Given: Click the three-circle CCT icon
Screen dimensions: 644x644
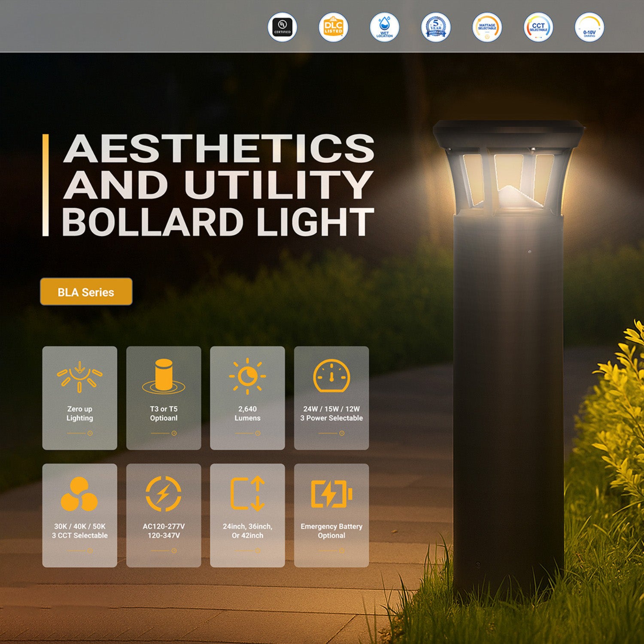Looking at the screenshot, I should point(79,494).
